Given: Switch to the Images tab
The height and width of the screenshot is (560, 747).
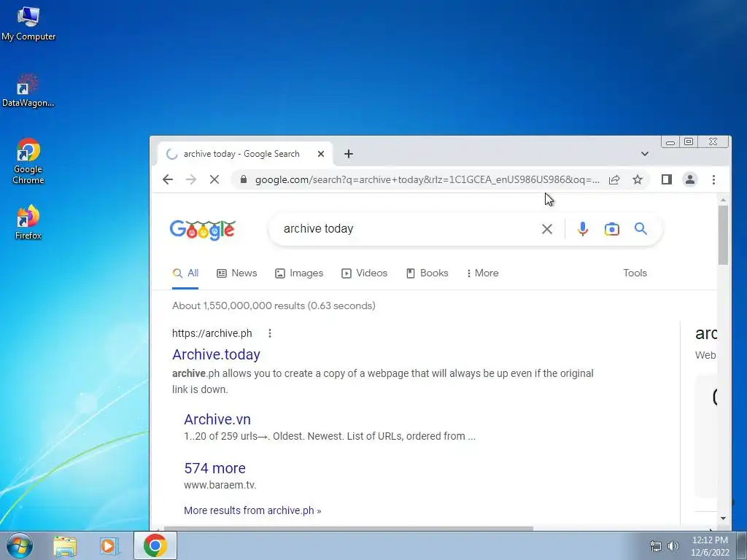Looking at the screenshot, I should click(x=299, y=273).
